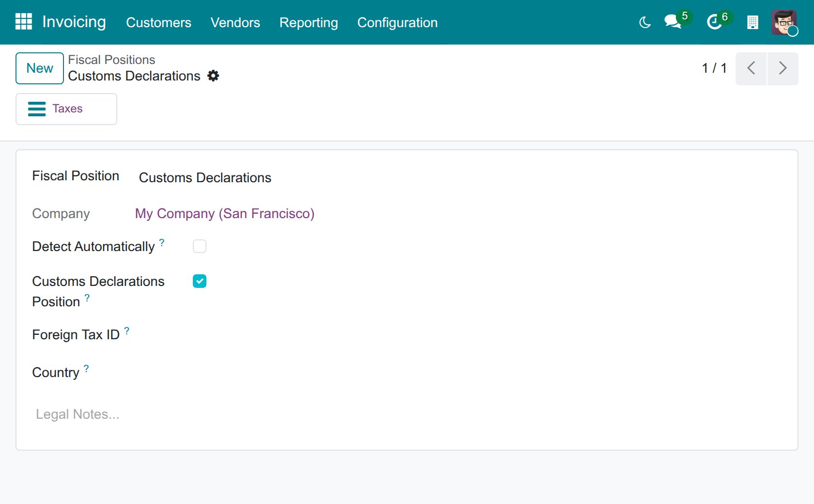This screenshot has height=504, width=814.
Task: Open Reporting menu
Action: (309, 22)
